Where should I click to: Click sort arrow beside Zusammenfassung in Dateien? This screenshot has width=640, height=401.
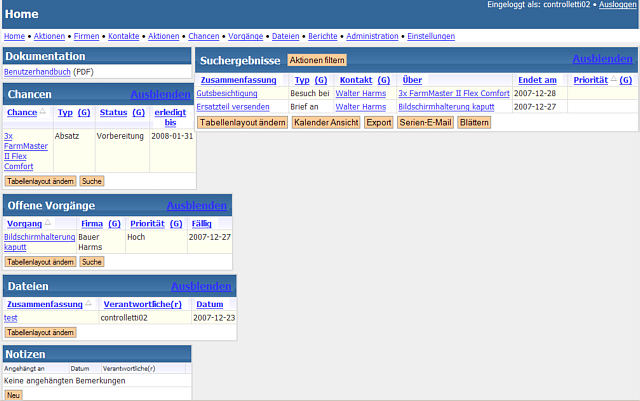click(88, 304)
